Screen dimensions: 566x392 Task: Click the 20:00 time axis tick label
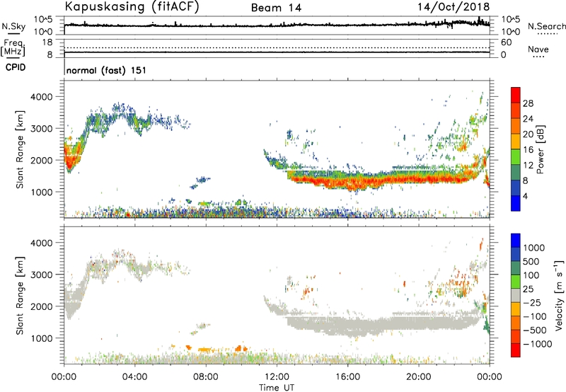coord(419,377)
